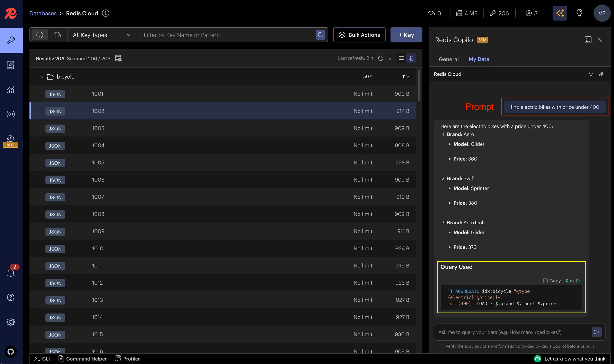This screenshot has width=614, height=364.
Task: Open the Settings gear icon
Action: (11, 322)
